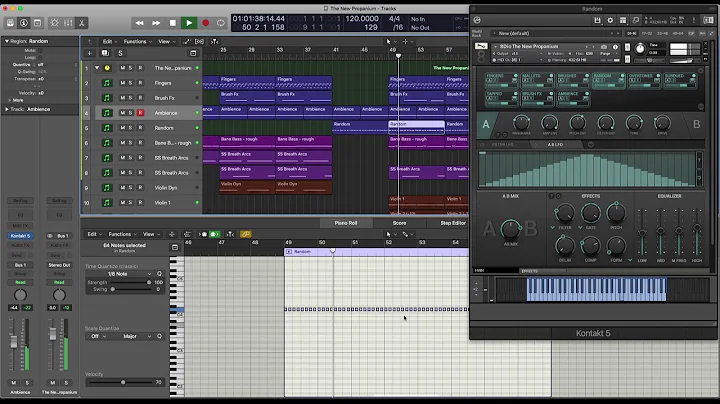Open Kontakt Purge dropdown
The height and width of the screenshot is (404, 720).
(607, 54)
